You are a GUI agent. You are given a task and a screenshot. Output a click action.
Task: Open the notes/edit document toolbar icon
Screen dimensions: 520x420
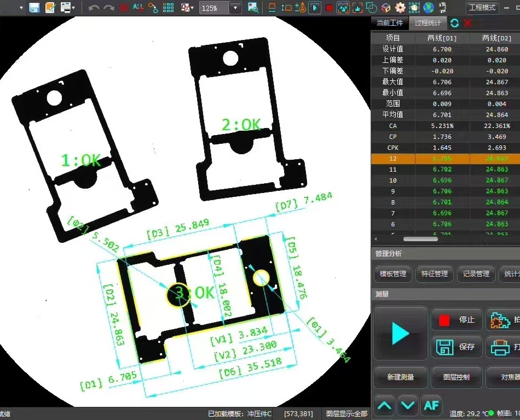pos(50,8)
